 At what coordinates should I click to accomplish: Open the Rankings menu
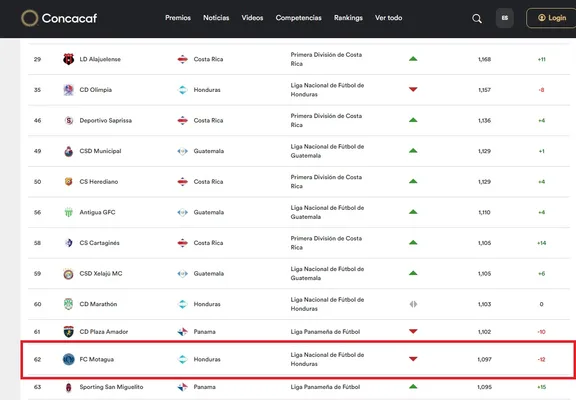point(348,18)
